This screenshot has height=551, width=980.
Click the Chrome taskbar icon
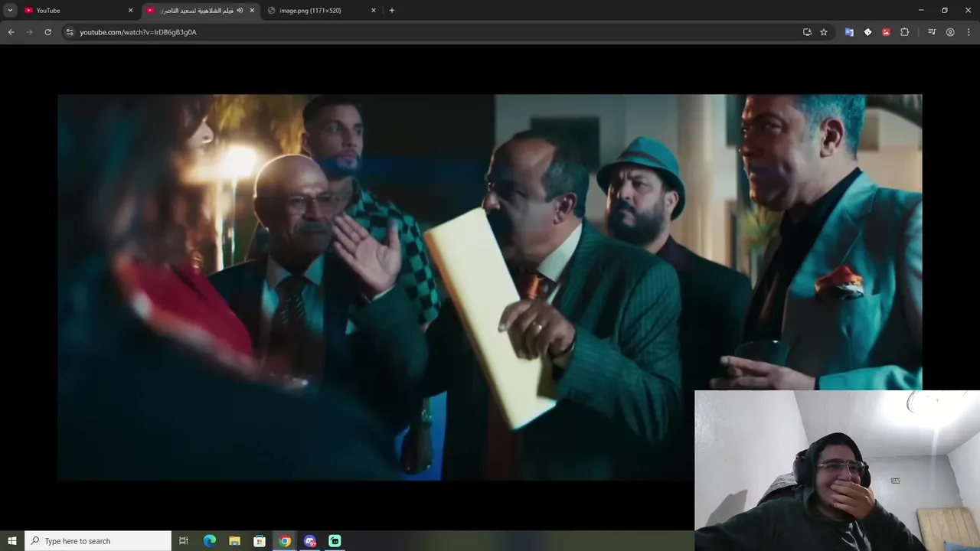pos(285,541)
